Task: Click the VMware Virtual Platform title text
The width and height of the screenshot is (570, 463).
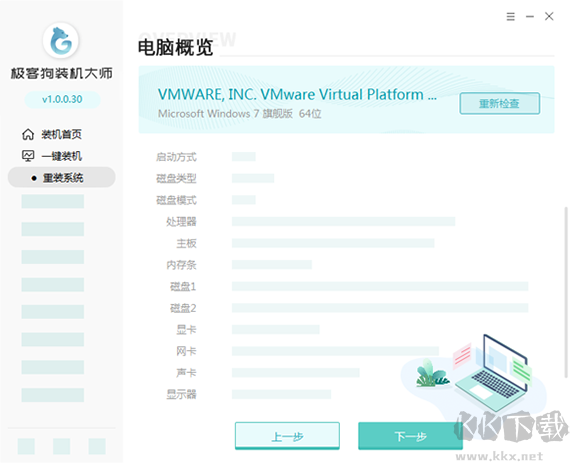Action: pos(297,94)
